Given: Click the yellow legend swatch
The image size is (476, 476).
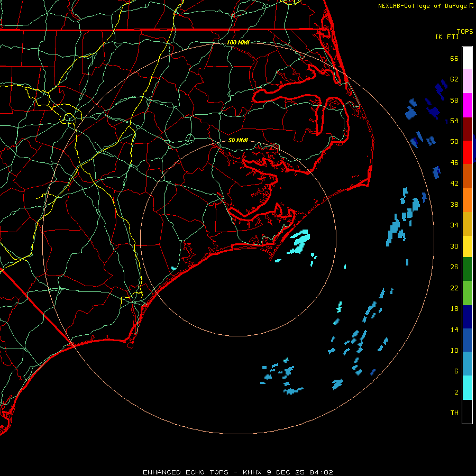Looking at the screenshot, I should 467,246.
